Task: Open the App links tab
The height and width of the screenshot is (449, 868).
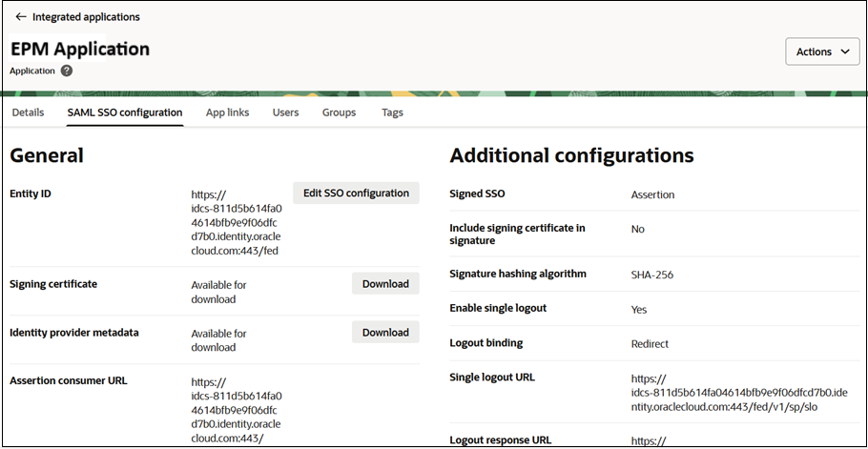Action: (x=228, y=112)
